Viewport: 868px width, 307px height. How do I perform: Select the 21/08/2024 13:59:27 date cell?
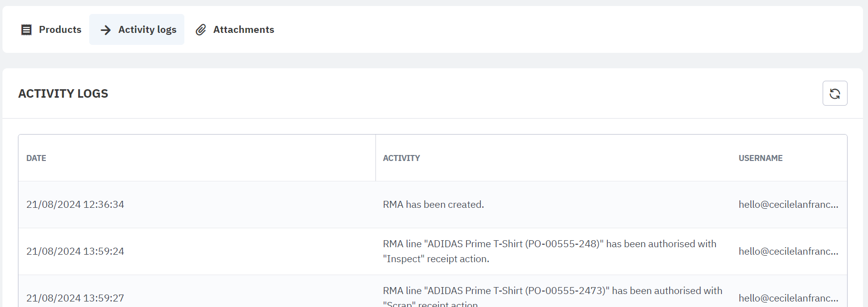(75, 298)
